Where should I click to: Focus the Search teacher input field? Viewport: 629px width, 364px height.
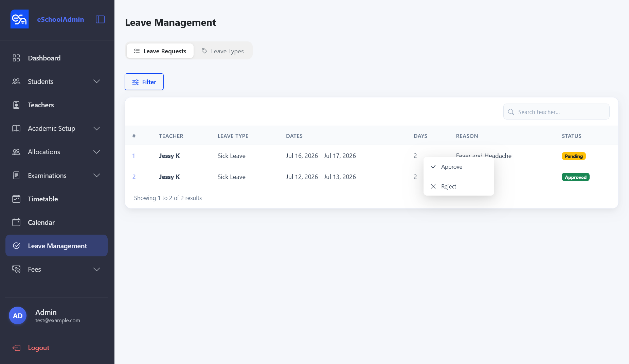556,112
